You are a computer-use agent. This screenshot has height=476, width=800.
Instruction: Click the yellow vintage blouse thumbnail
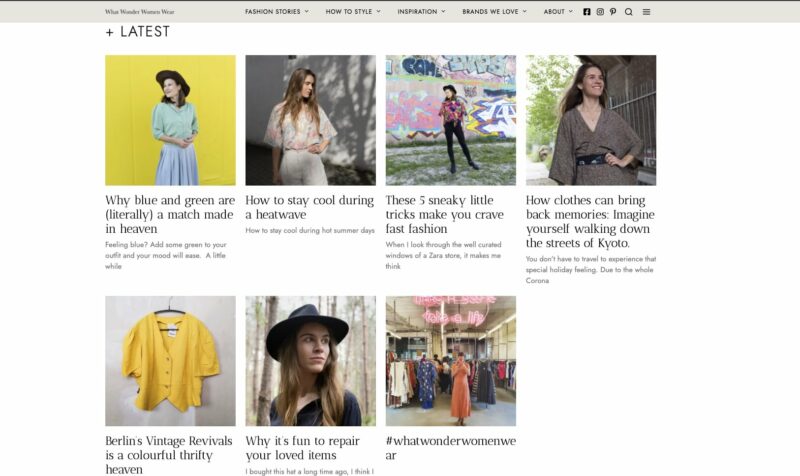pos(170,361)
